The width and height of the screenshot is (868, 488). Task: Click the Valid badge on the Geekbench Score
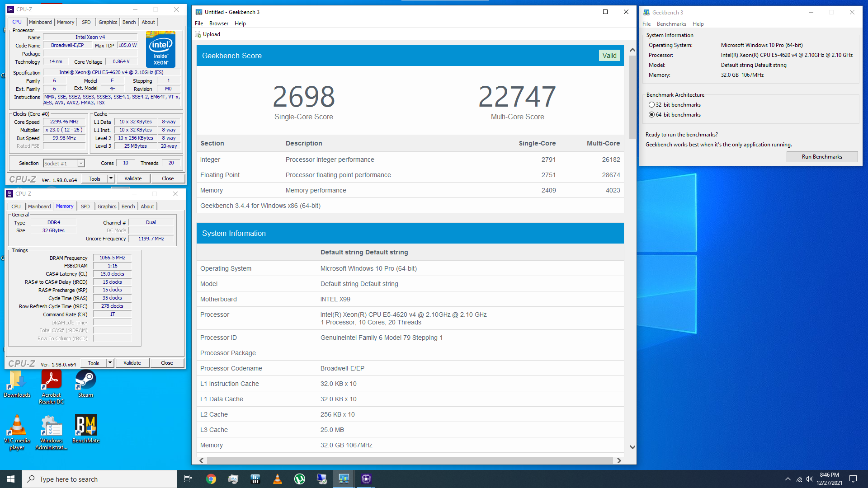coord(609,56)
